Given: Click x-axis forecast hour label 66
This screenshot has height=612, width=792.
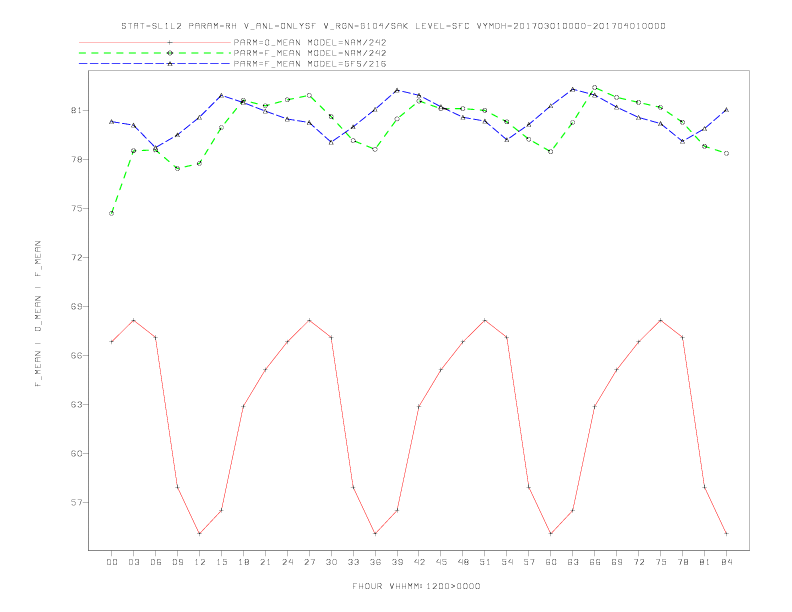Looking at the screenshot, I should tap(595, 562).
